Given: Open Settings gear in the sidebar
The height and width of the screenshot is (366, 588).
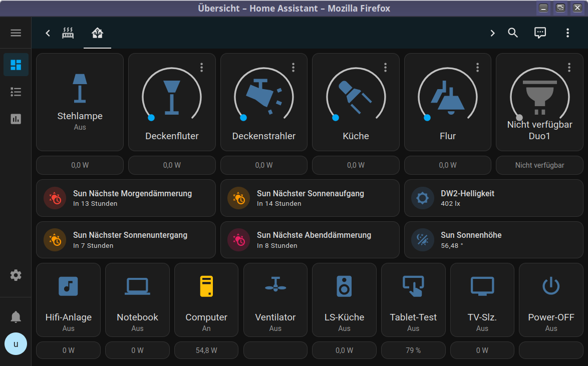Looking at the screenshot, I should tap(16, 275).
